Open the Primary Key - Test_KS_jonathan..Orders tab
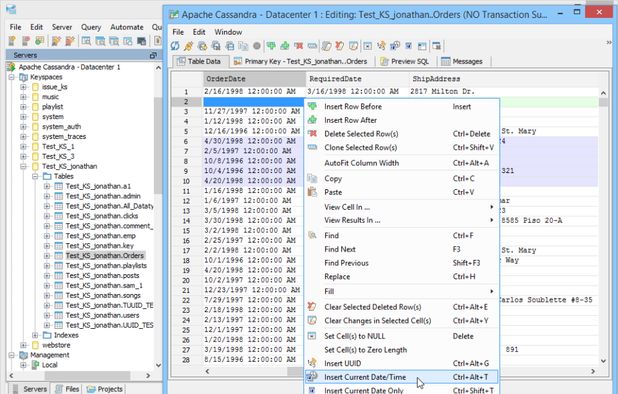 [x=301, y=61]
